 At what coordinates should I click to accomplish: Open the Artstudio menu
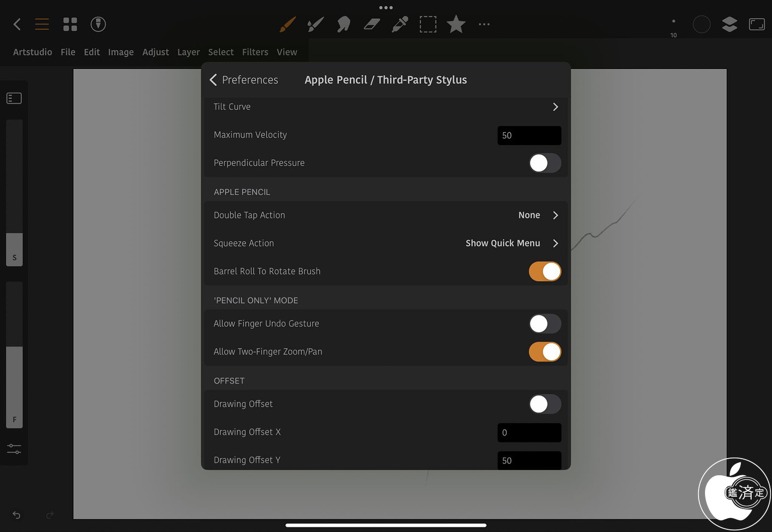tap(33, 52)
